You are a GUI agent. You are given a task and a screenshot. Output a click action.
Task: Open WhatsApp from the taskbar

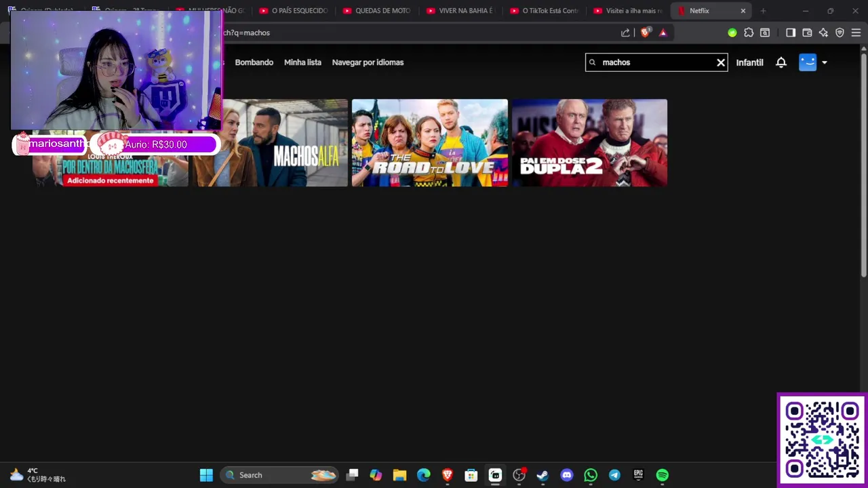tap(591, 475)
